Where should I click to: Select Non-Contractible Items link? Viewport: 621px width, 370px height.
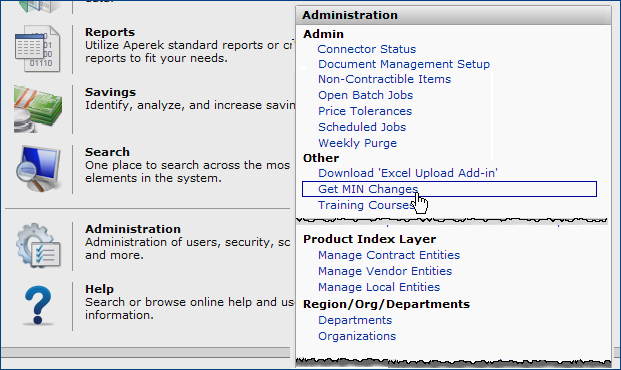click(x=385, y=79)
